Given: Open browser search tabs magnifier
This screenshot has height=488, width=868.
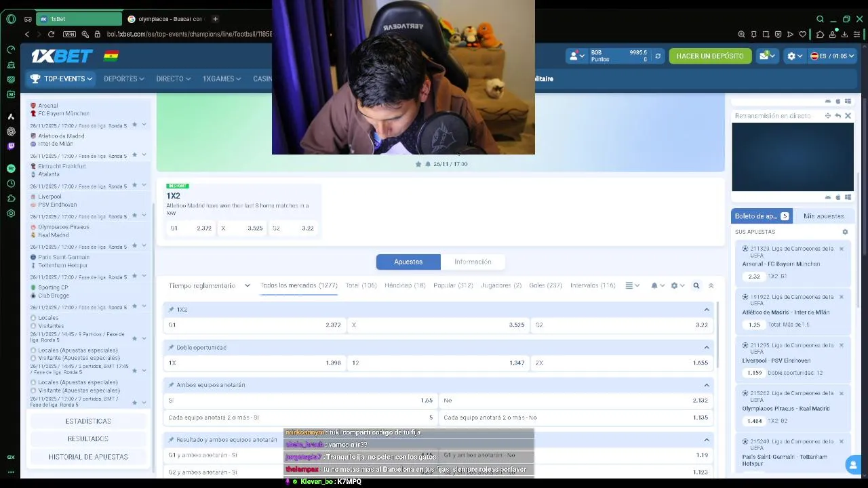Looking at the screenshot, I should click(820, 19).
